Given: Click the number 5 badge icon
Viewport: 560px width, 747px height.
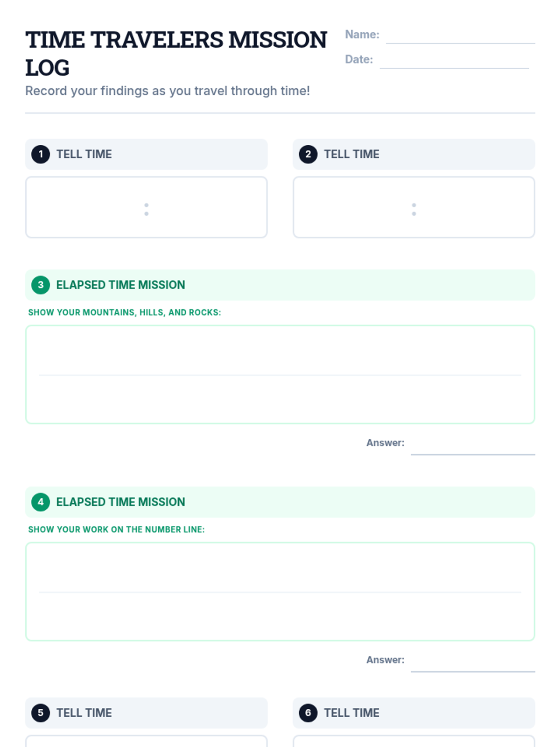Looking at the screenshot, I should 41,713.
